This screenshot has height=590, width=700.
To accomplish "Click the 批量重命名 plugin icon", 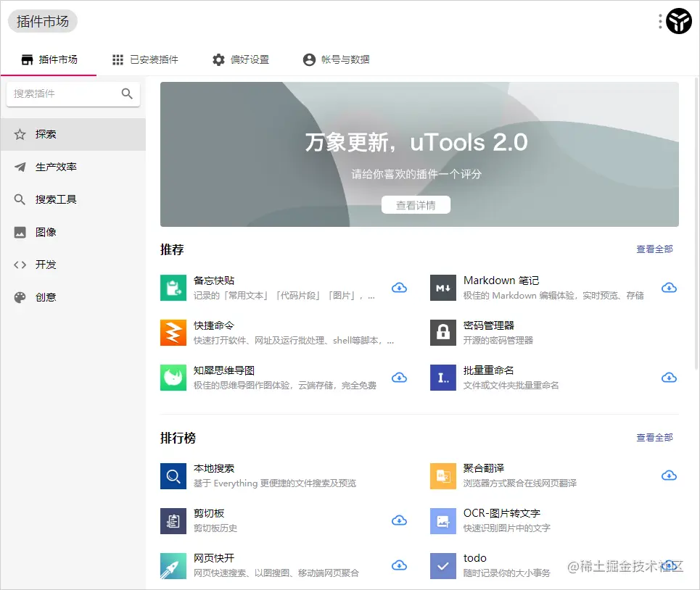I will 443,378.
